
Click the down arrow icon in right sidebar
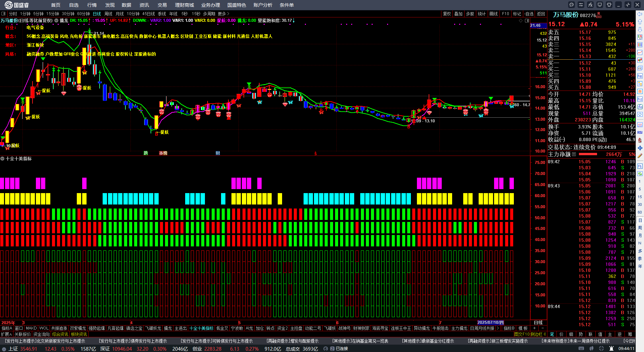pyautogui.click(x=640, y=30)
